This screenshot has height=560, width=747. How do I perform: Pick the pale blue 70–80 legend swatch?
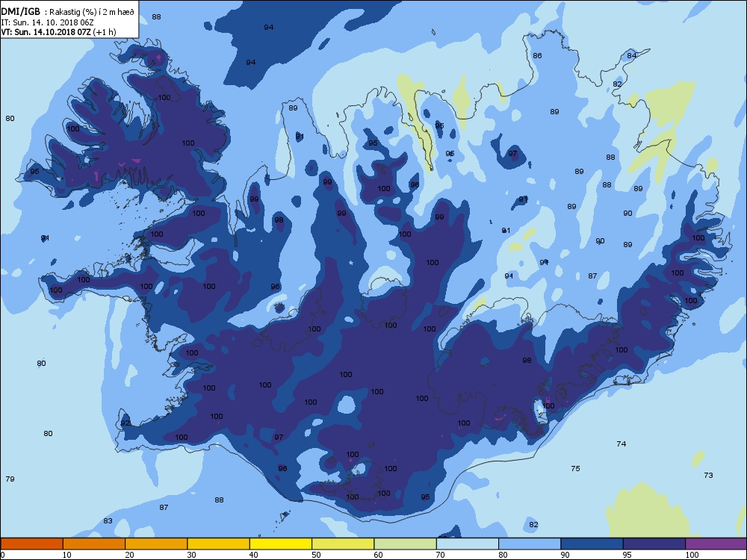pos(468,544)
